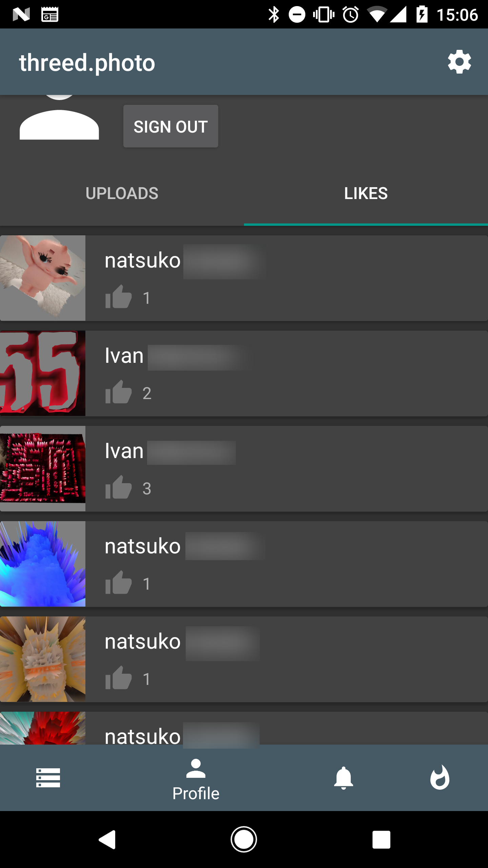Toggle thumbs-up on Ivan's photo with 3 likes
This screenshot has height=868, width=488.
tap(118, 488)
